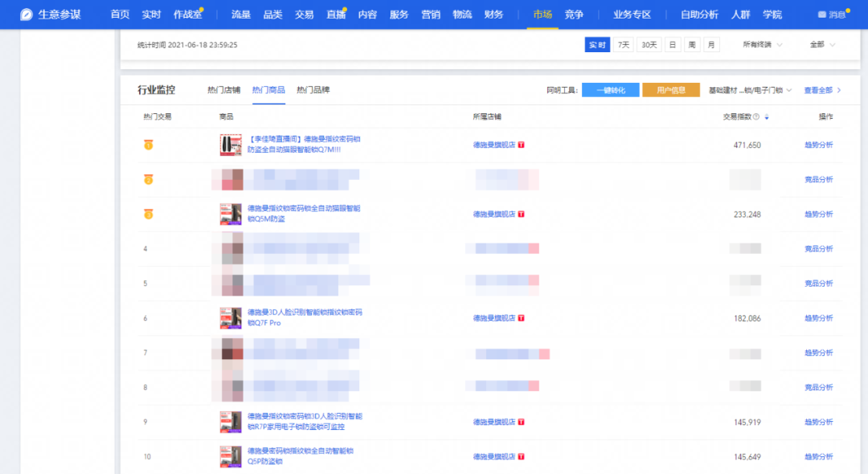Image resolution: width=868 pixels, height=474 pixels.
Task: Click the blue 一键转化 button
Action: [610, 90]
